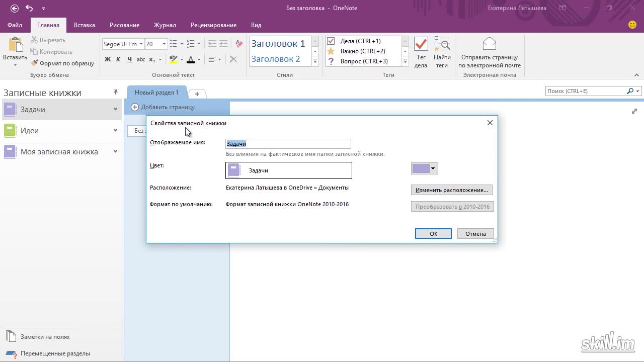Click Добавить страницу to add a page
This screenshot has width=644, height=362.
pos(163,107)
